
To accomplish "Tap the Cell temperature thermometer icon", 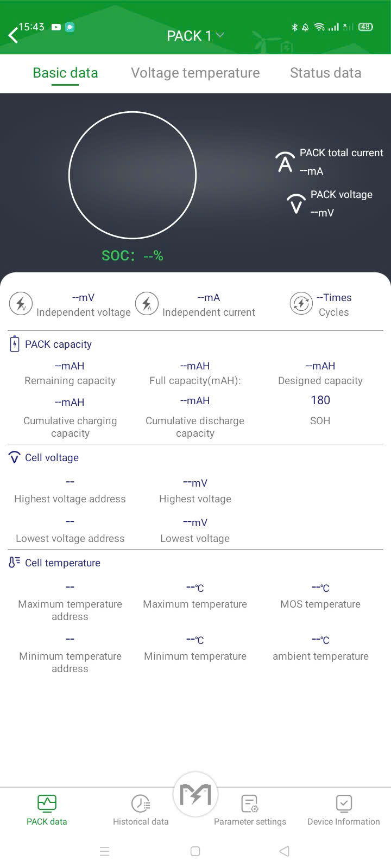I will [15, 563].
